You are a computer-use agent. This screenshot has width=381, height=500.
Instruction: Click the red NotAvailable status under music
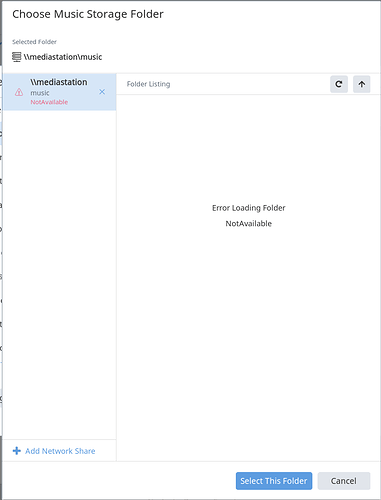click(x=49, y=102)
